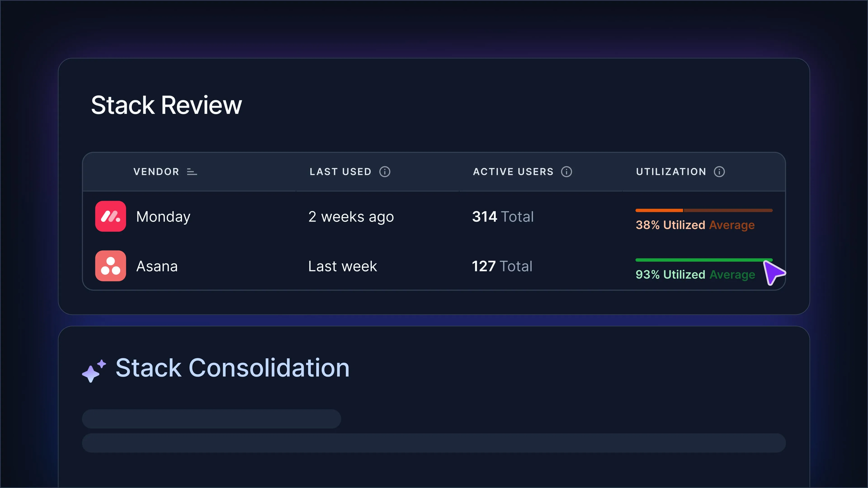Click the Asana app logo icon
This screenshot has height=488, width=868.
point(111,266)
